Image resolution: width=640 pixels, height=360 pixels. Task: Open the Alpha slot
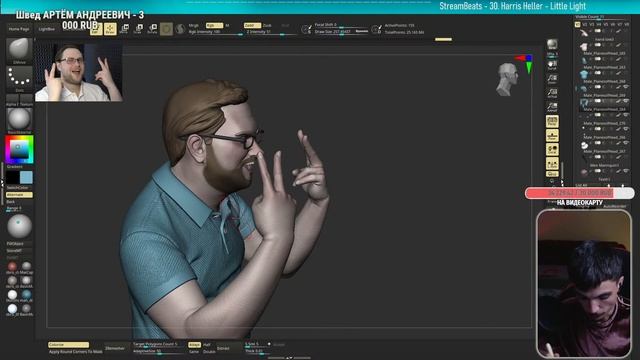[12, 100]
